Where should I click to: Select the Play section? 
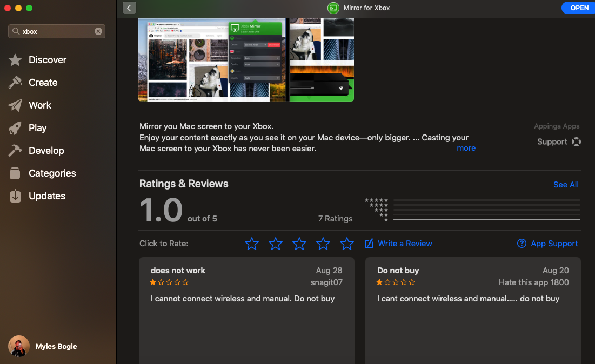pos(38,128)
